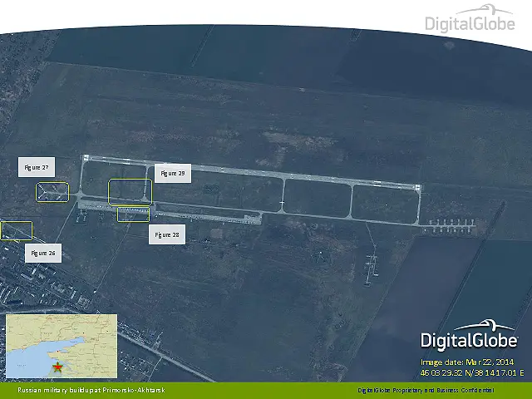532x399 pixels.
Task: Click large yellow rectangle left of Figure 29
Action: tap(131, 191)
